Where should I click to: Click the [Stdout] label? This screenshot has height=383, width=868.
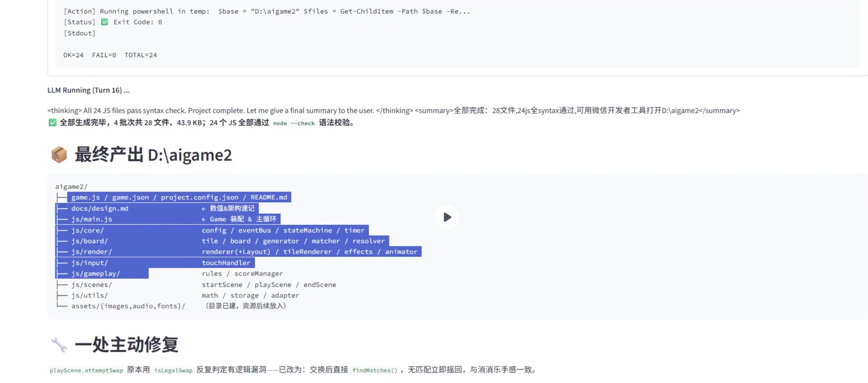pos(79,33)
